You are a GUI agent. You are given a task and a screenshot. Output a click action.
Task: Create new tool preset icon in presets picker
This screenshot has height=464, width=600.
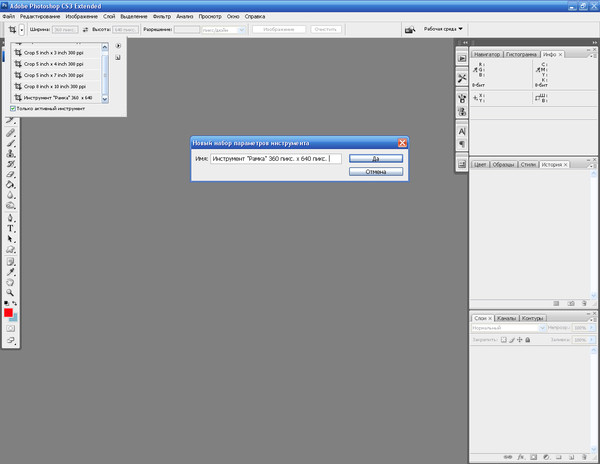tap(118, 58)
